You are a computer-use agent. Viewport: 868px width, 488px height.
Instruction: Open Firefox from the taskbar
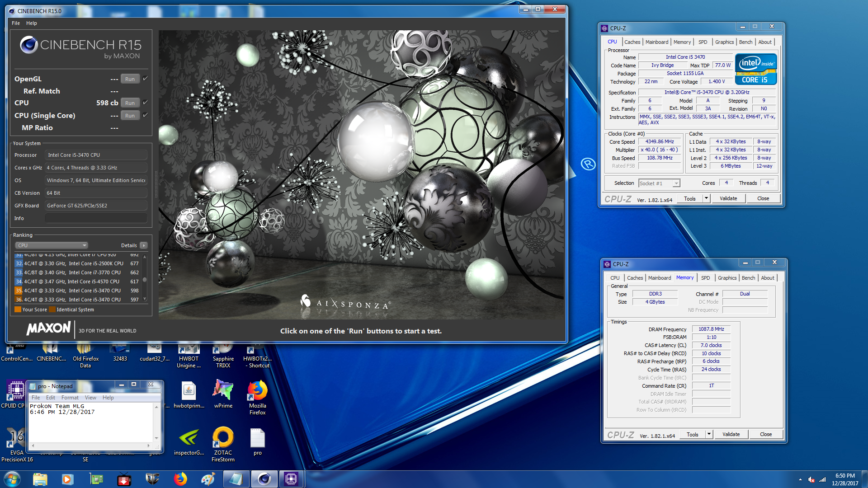(180, 479)
